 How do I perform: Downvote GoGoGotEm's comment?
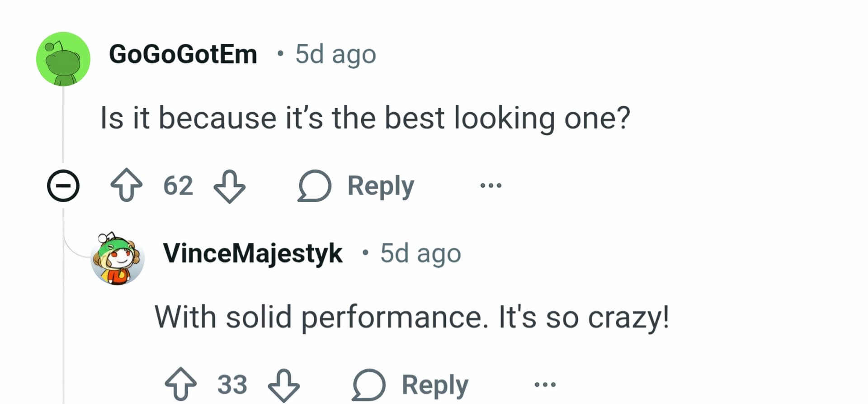click(229, 186)
